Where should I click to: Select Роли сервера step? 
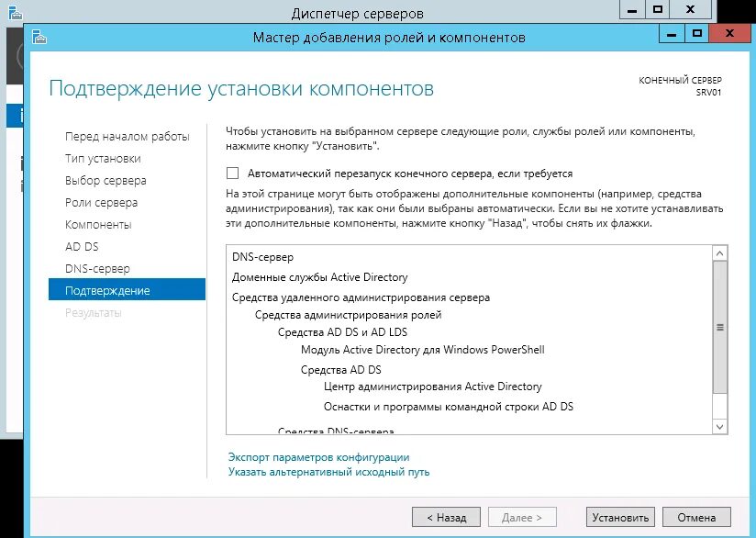101,203
